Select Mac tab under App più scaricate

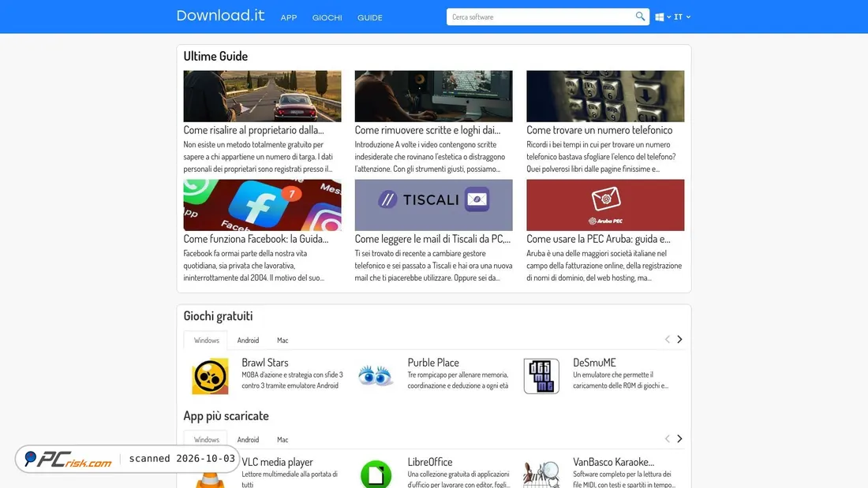(282, 440)
